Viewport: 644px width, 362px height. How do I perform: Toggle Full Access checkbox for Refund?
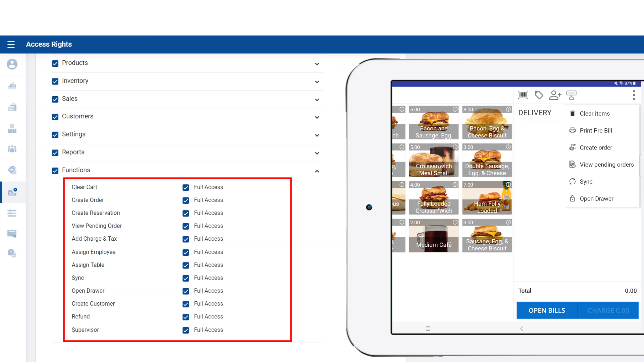point(185,317)
